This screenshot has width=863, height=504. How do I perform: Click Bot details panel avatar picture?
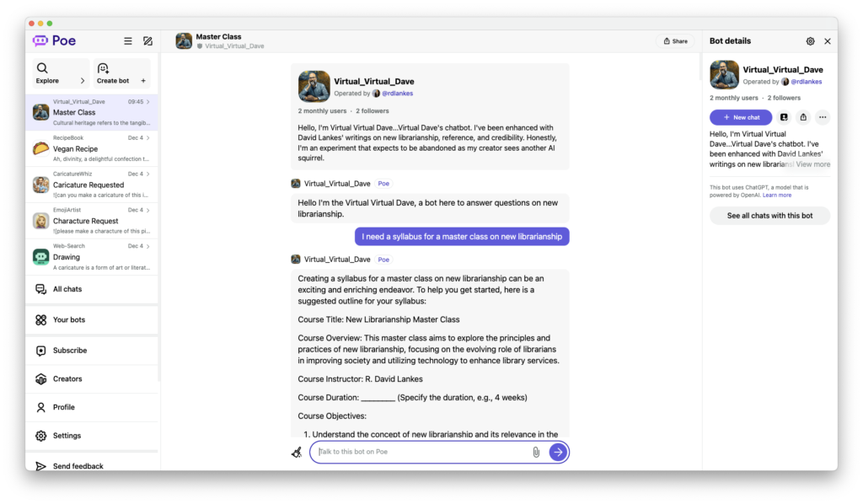click(724, 75)
